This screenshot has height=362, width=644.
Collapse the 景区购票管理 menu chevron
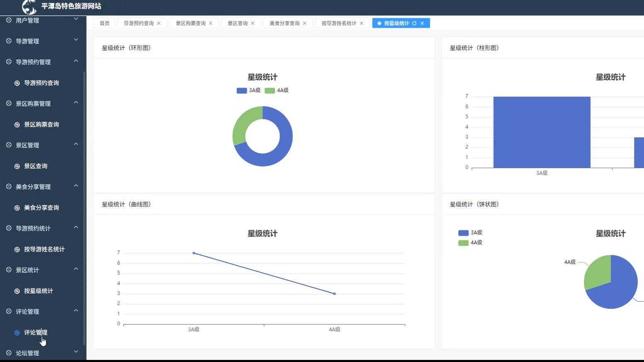click(x=76, y=103)
